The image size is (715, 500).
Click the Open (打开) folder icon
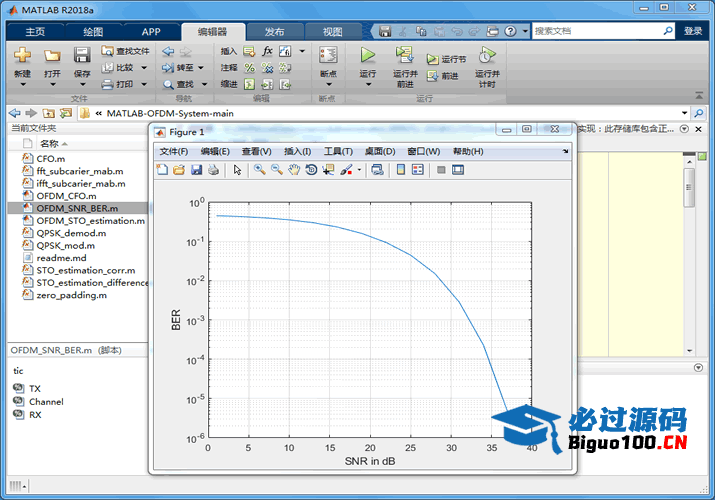[52, 56]
